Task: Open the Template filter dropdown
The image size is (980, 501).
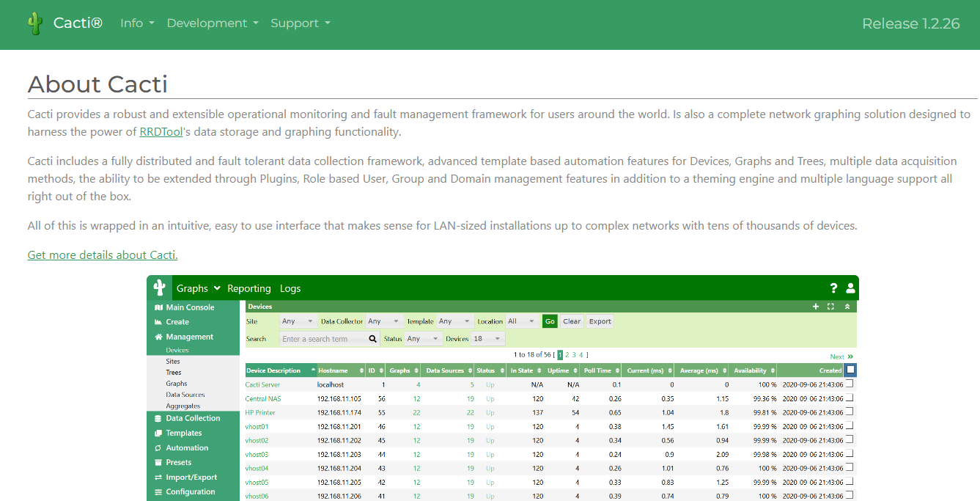Action: tap(454, 321)
